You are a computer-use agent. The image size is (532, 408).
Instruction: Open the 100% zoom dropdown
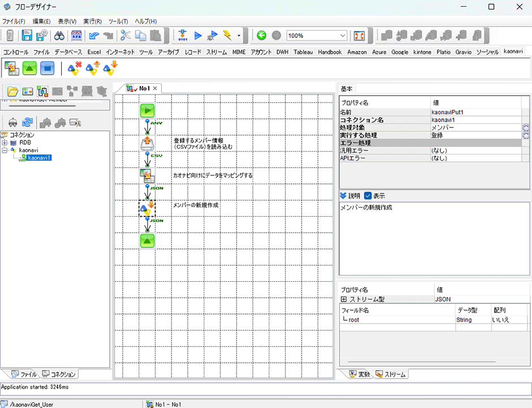point(342,36)
